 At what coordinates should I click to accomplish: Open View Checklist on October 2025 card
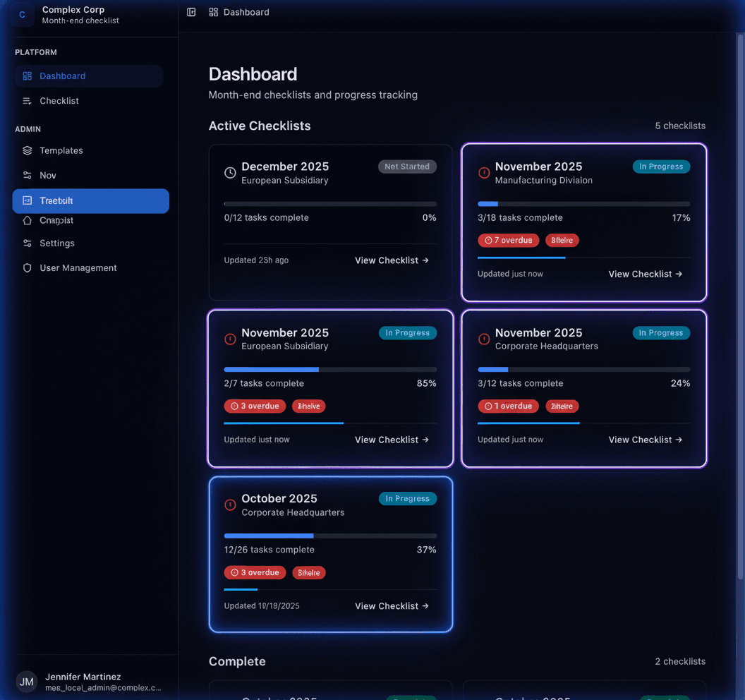pos(392,605)
